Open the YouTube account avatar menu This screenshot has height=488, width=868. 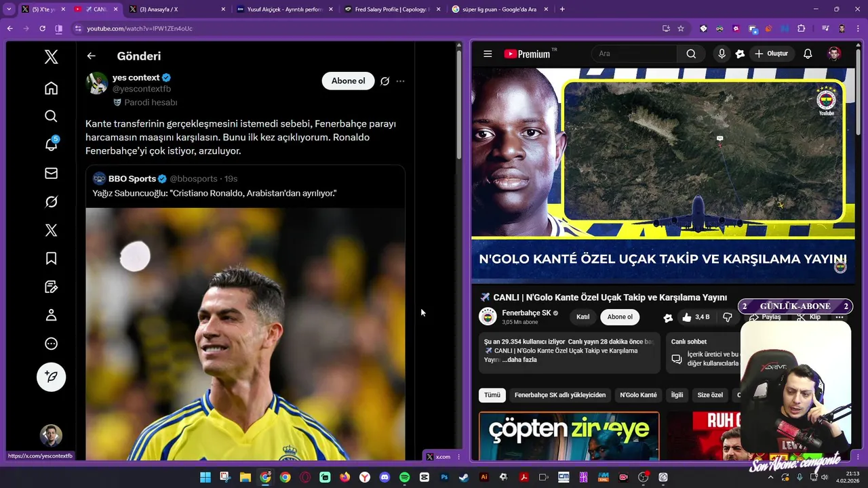coord(835,54)
